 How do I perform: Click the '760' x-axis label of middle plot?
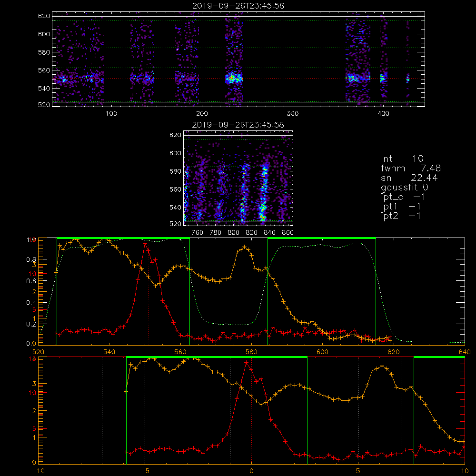pyautogui.click(x=198, y=233)
